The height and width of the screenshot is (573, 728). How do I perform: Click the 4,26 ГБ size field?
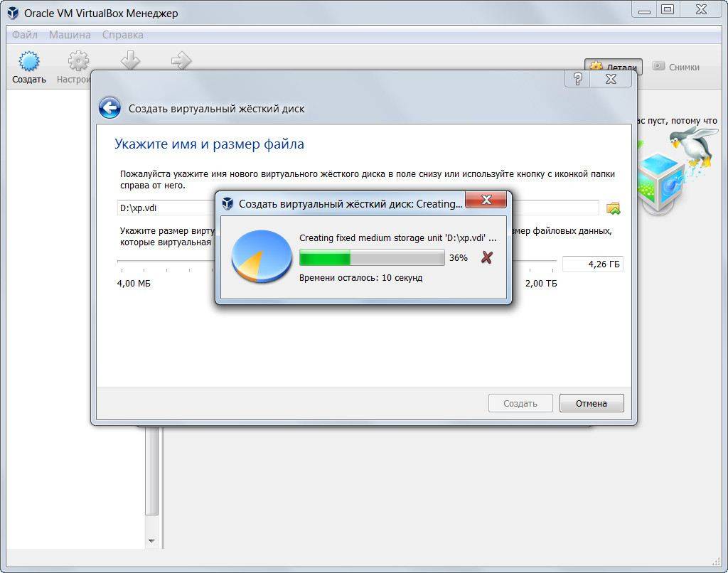pos(592,264)
